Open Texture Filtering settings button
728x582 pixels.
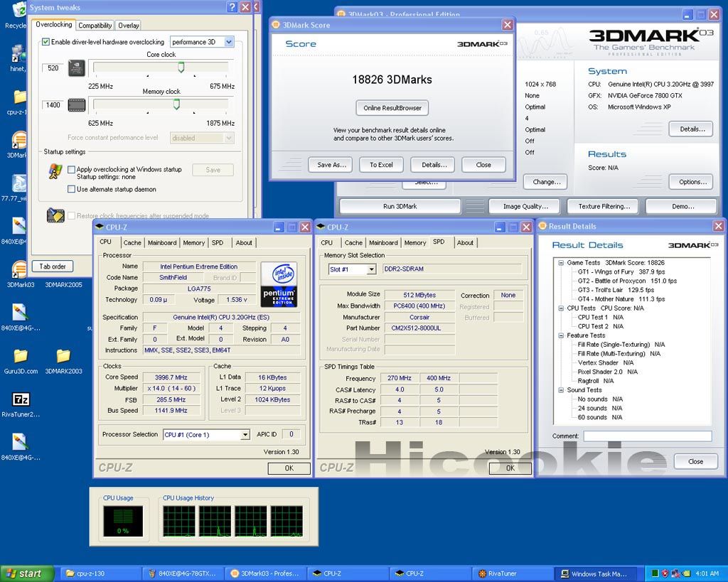[604, 207]
